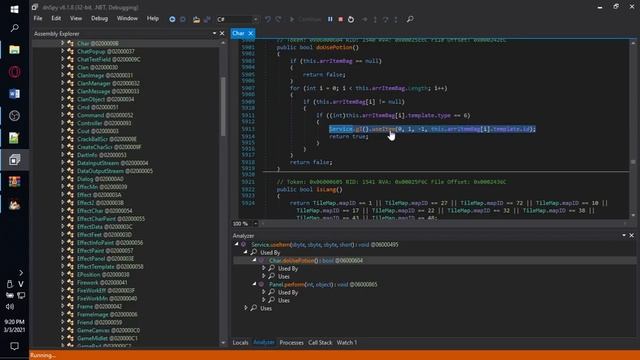Restart the debugging session
640x360 pixels.
(x=351, y=19)
